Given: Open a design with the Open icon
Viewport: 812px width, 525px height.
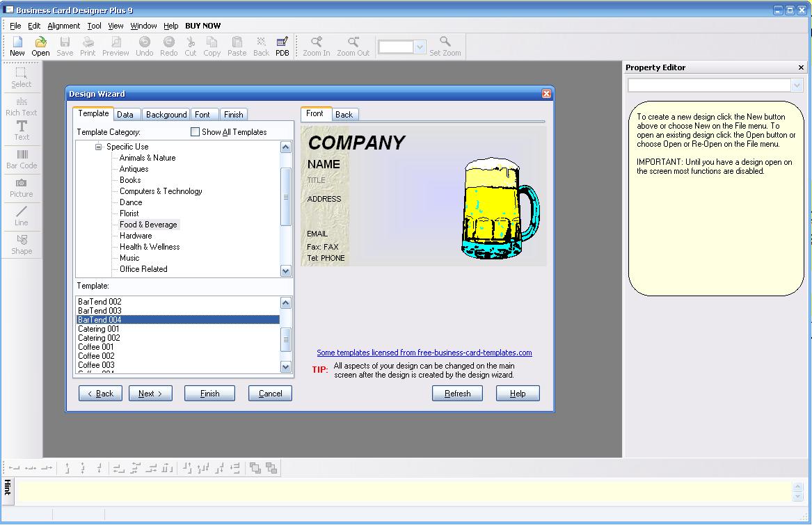Looking at the screenshot, I should coord(40,46).
